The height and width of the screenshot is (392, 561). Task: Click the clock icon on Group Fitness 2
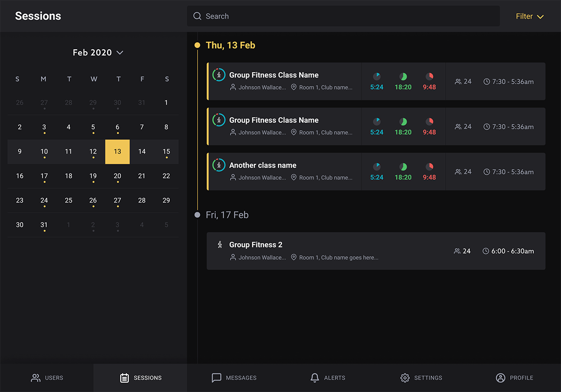486,251
